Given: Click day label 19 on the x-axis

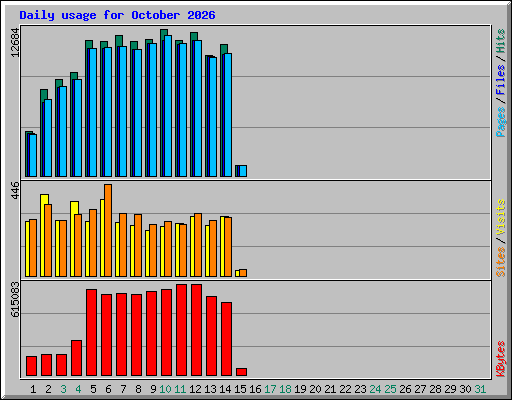Looking at the screenshot, I should click(300, 389).
